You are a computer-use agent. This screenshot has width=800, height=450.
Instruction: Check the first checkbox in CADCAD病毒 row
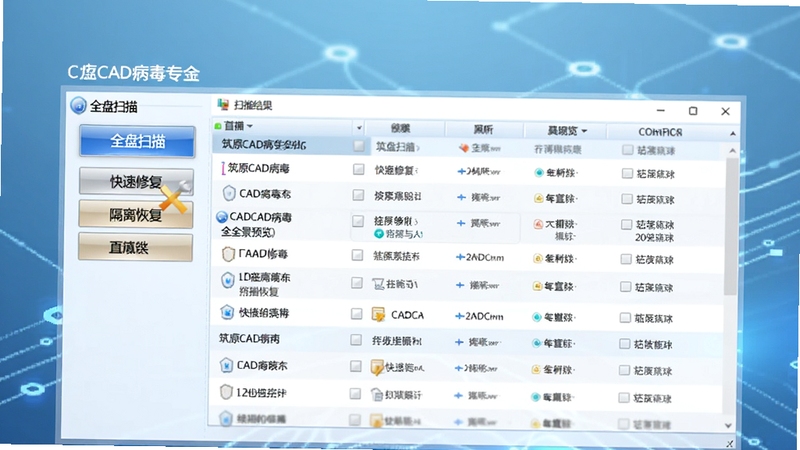[x=358, y=220]
